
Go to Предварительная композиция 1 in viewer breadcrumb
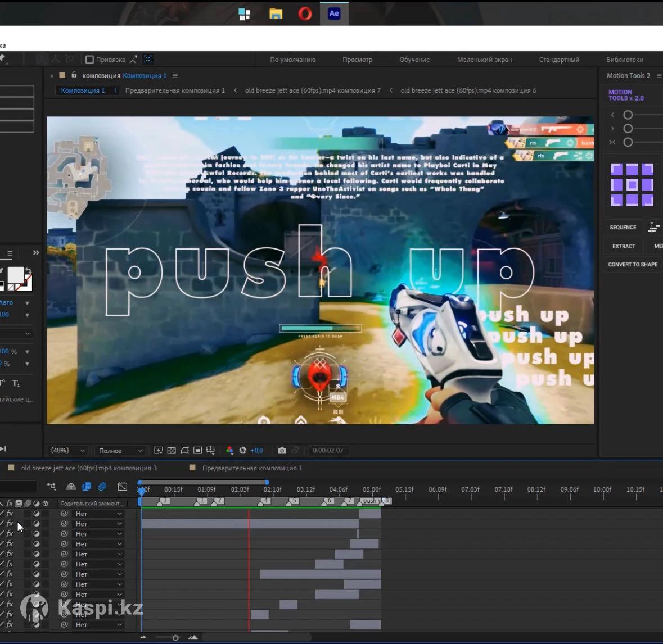tap(175, 90)
